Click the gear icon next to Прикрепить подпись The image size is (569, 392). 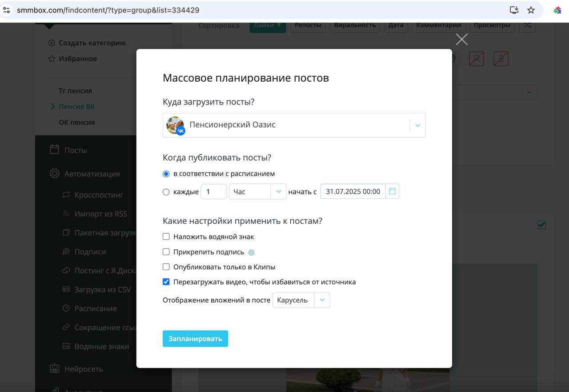coord(251,252)
